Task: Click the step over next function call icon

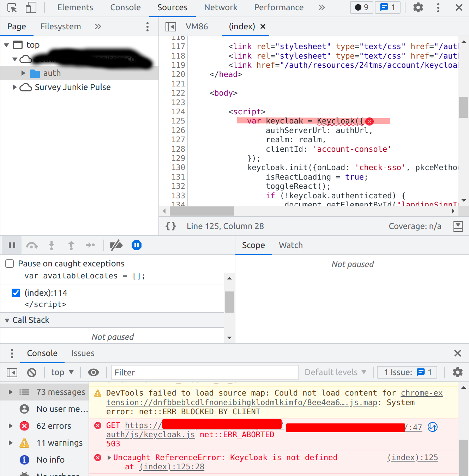Action: 32,245
